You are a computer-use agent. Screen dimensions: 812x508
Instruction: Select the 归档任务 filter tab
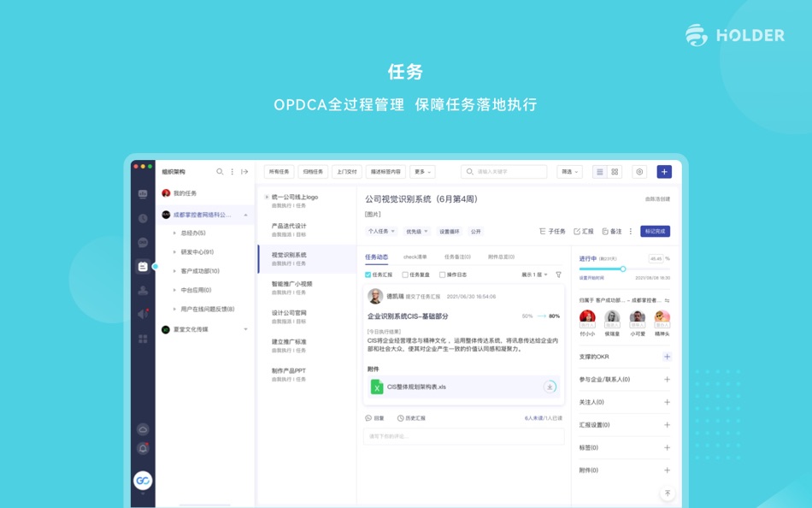[x=313, y=172]
